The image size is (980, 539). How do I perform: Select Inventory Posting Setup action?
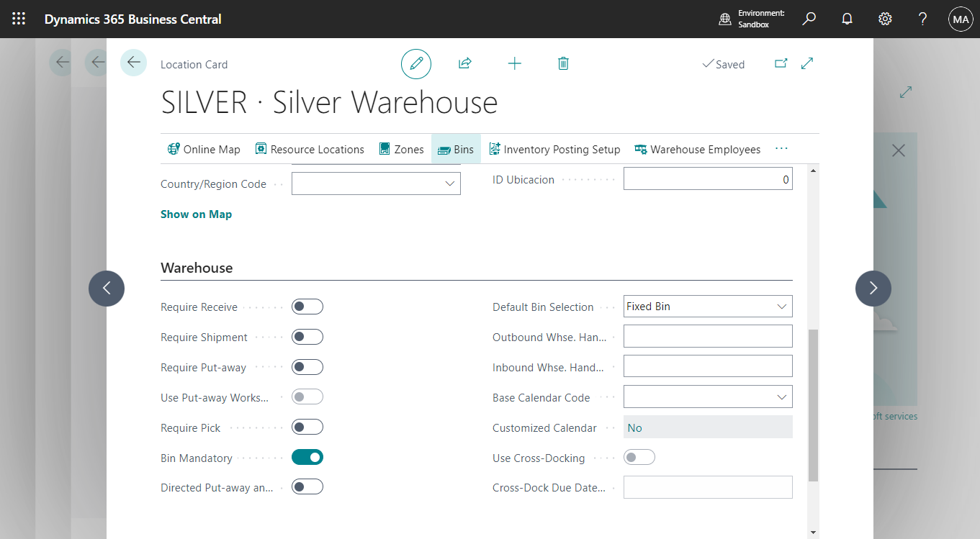pos(554,150)
